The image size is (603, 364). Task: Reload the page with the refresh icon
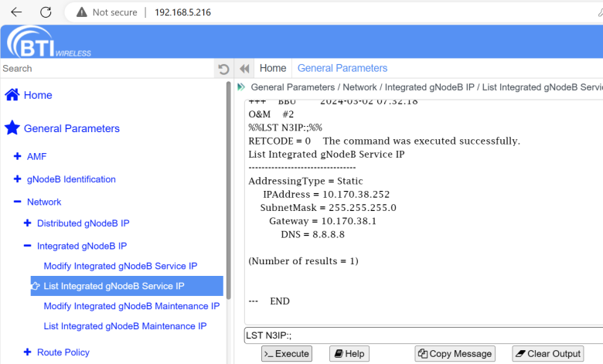tap(46, 12)
